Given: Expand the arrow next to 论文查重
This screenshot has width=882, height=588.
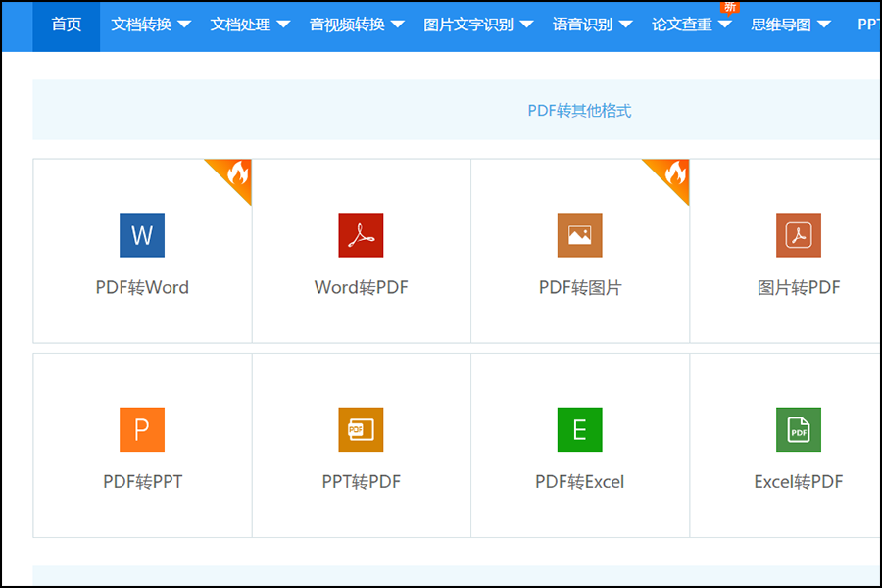Looking at the screenshot, I should pos(725,24).
